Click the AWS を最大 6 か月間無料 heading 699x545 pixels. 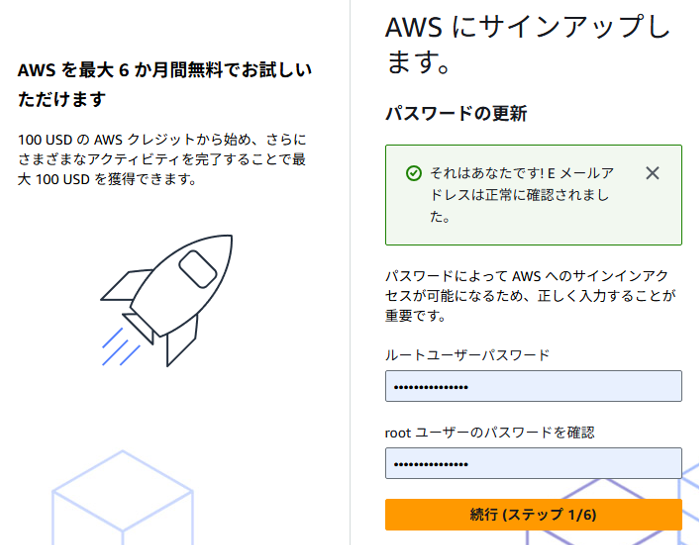[165, 85]
